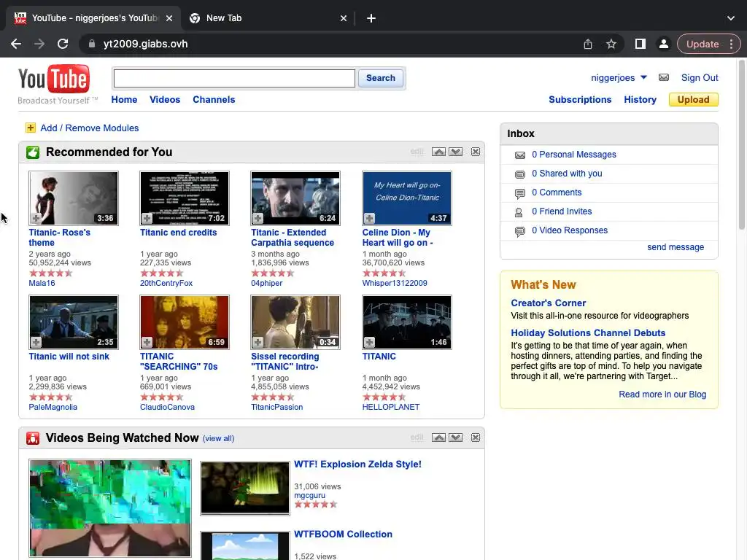Open Titanic- Rose's theme thumbnail
The height and width of the screenshot is (560, 747).
tap(74, 198)
